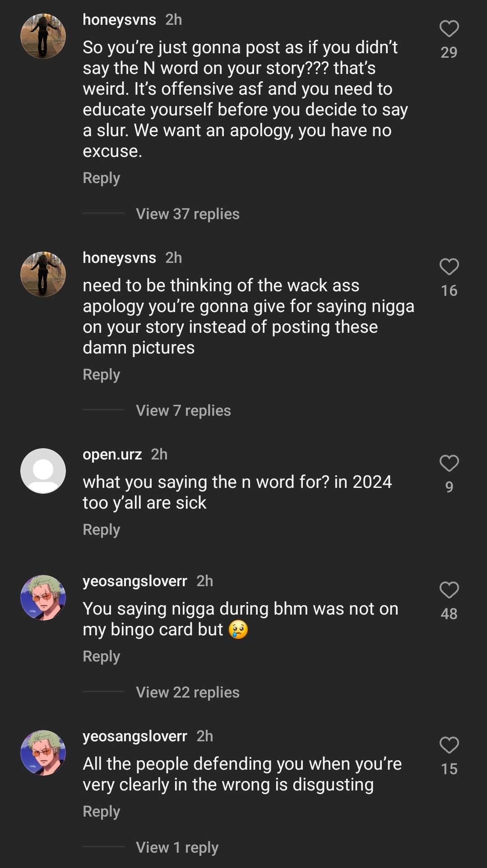Reply to open.urz's comment
Image resolution: width=487 pixels, height=868 pixels.
(101, 530)
